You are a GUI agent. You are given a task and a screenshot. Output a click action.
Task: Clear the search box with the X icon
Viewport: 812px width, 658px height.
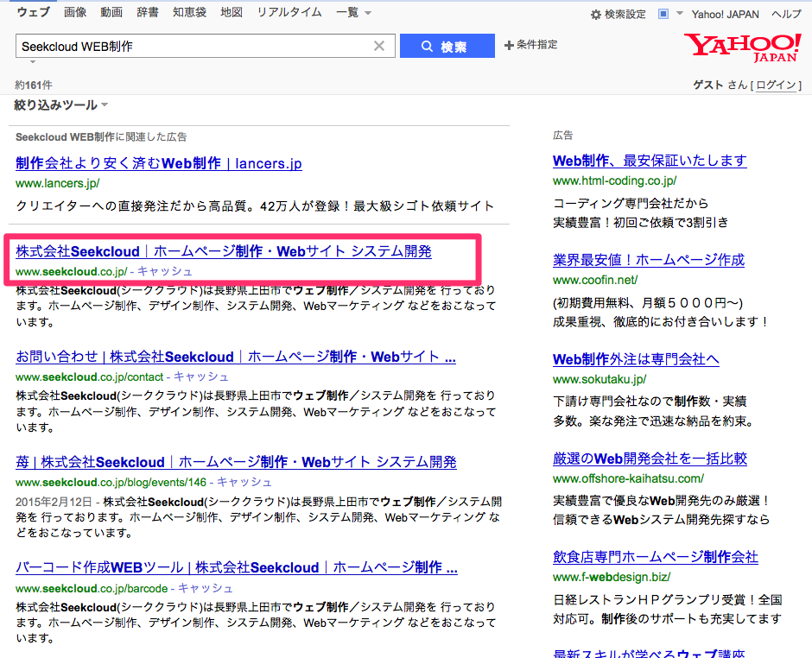[379, 46]
